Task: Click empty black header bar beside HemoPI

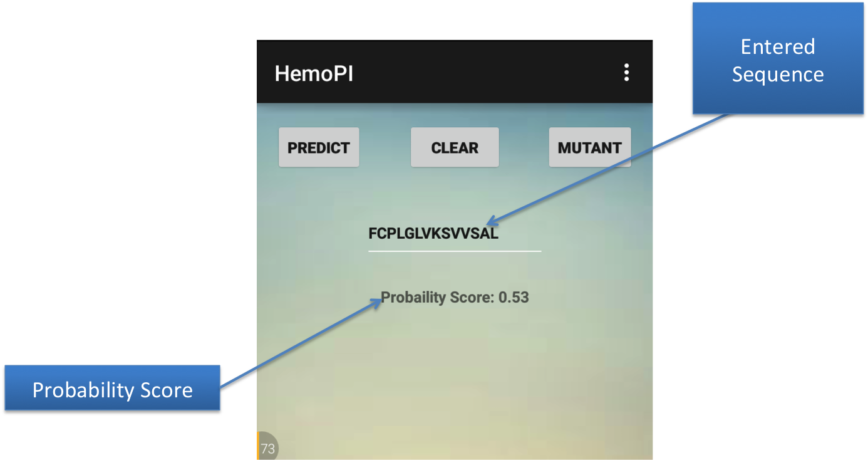Action: coord(488,73)
